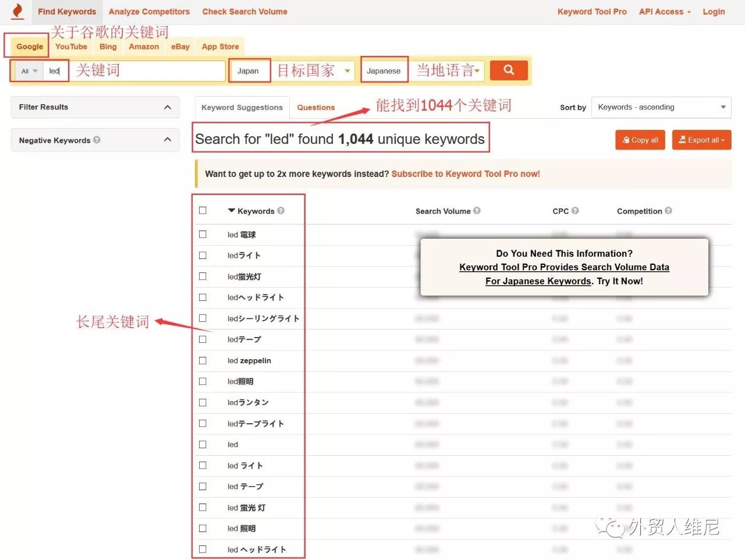745x560 pixels.
Task: Check the box for ledライト
Action: point(203,255)
